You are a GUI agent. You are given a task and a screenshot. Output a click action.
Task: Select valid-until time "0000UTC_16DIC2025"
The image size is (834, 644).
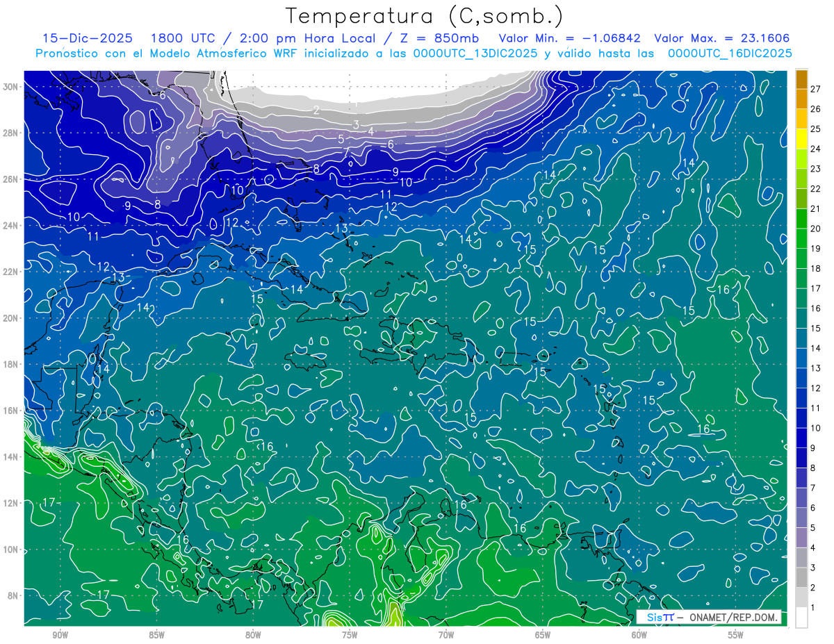730,53
